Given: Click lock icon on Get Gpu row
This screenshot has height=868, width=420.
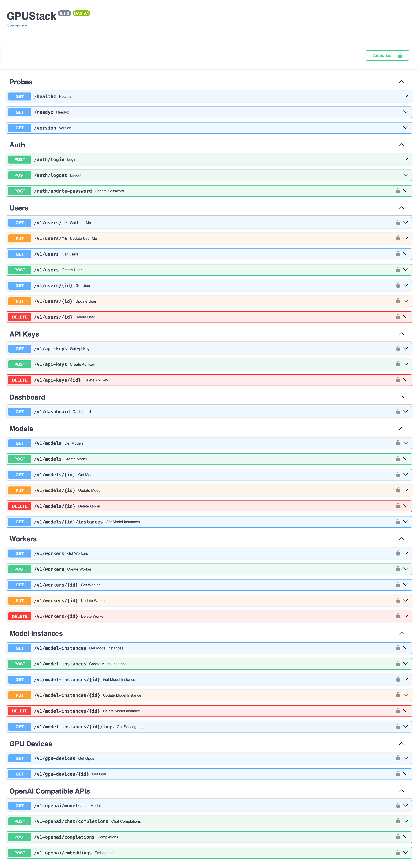Looking at the screenshot, I should 398,774.
